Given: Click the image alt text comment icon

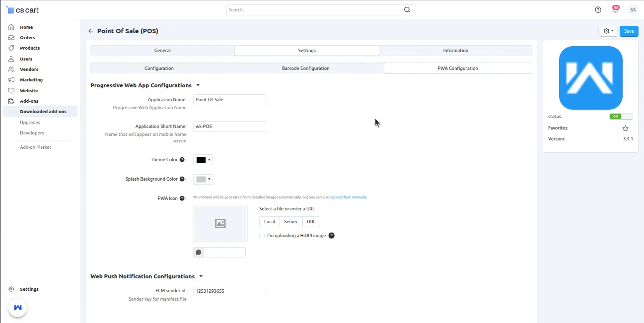Looking at the screenshot, I should tap(199, 253).
